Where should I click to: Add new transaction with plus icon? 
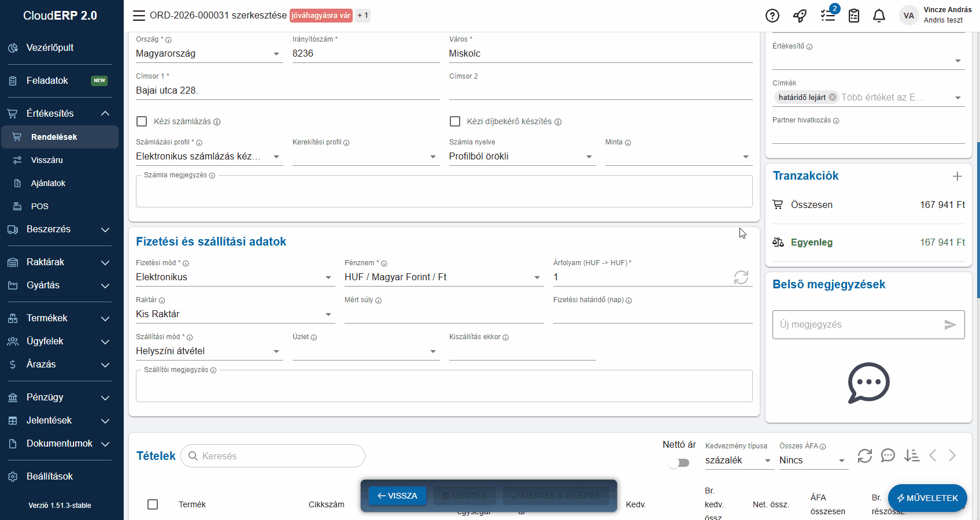(x=957, y=176)
